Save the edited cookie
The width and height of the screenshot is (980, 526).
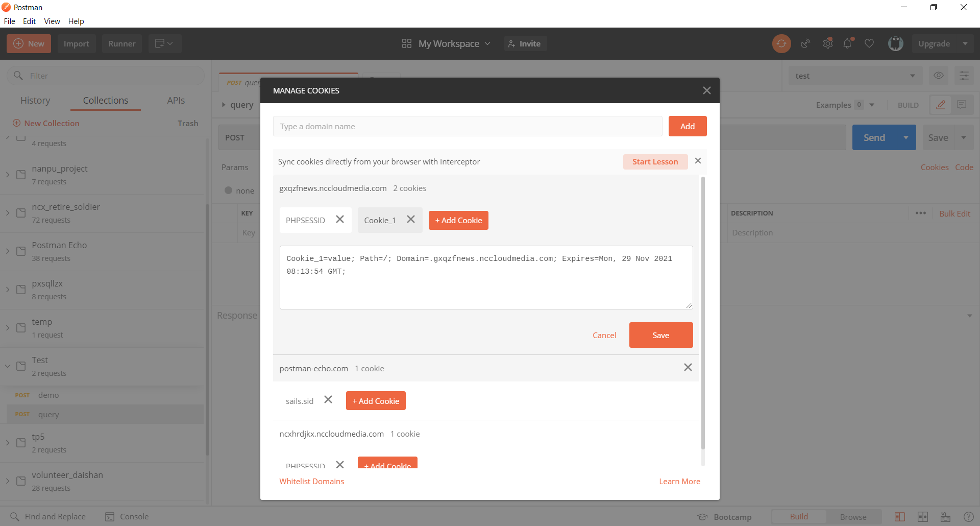(x=661, y=335)
